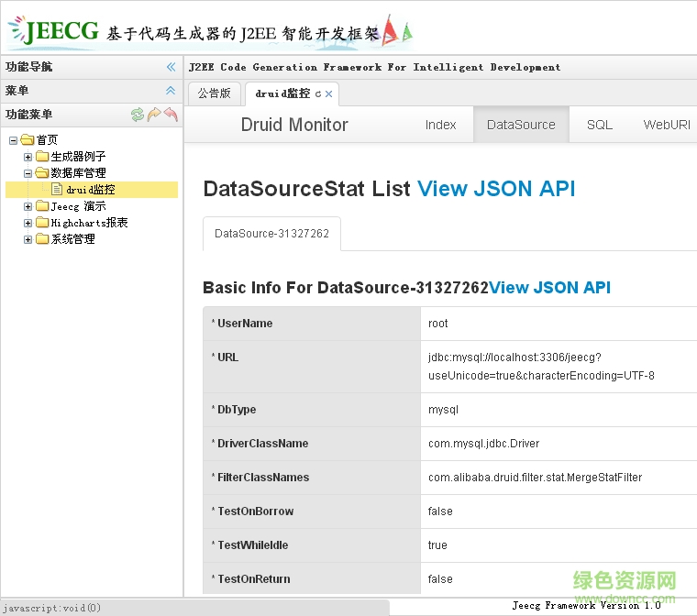Screen dimensions: 697x616
Task: Open the Index menu in Druid Monitor
Action: (x=440, y=125)
